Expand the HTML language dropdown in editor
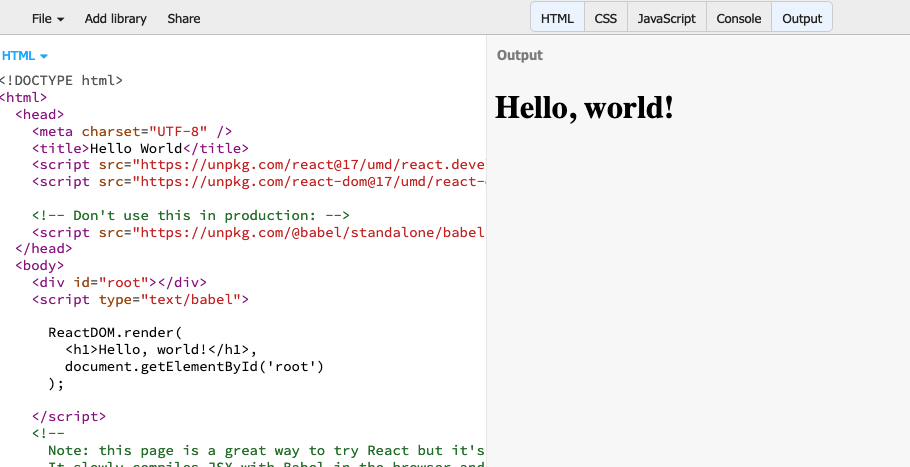Image resolution: width=910 pixels, height=467 pixels. pyautogui.click(x=25, y=56)
